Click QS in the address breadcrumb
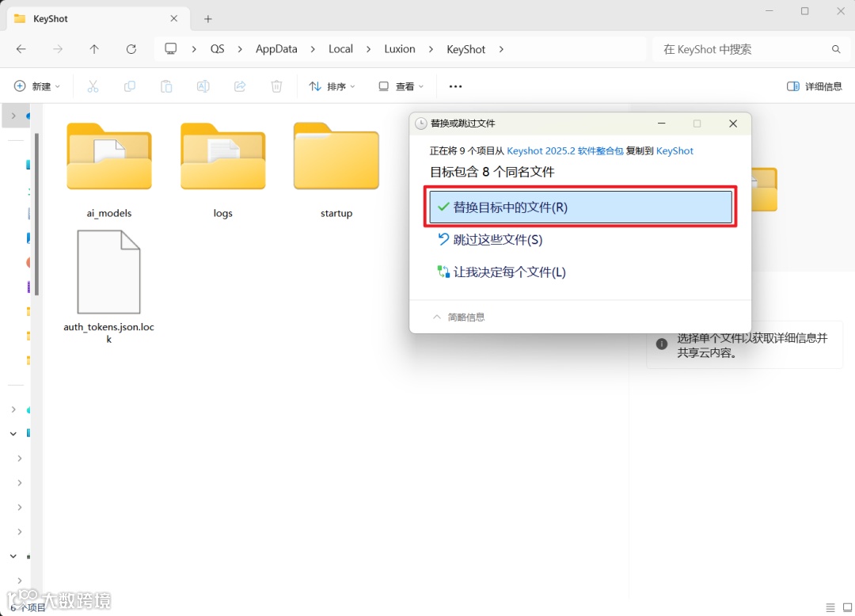855x616 pixels. pyautogui.click(x=217, y=49)
